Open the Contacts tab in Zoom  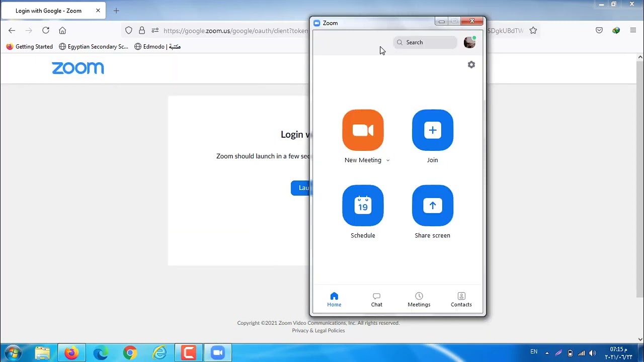coord(461,300)
